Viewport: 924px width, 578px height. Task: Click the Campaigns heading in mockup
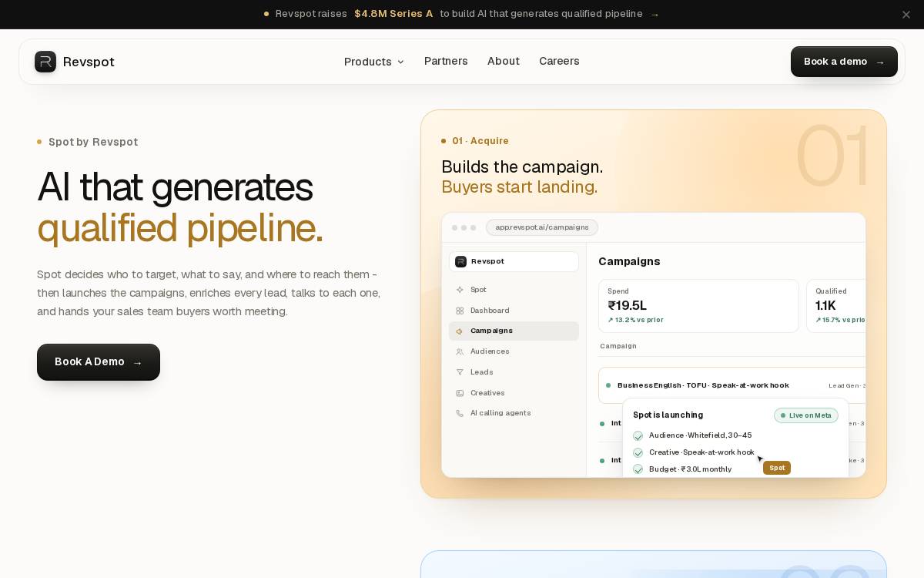coord(629,261)
